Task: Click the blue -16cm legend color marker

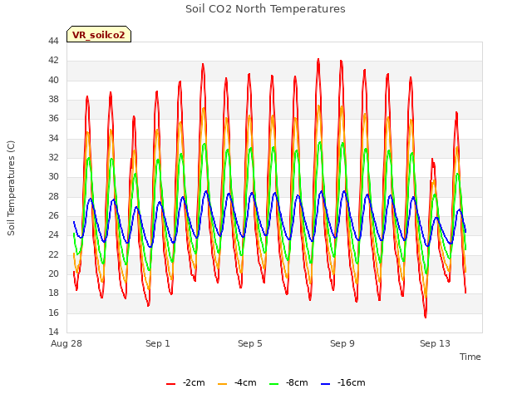Action: pyautogui.click(x=325, y=384)
